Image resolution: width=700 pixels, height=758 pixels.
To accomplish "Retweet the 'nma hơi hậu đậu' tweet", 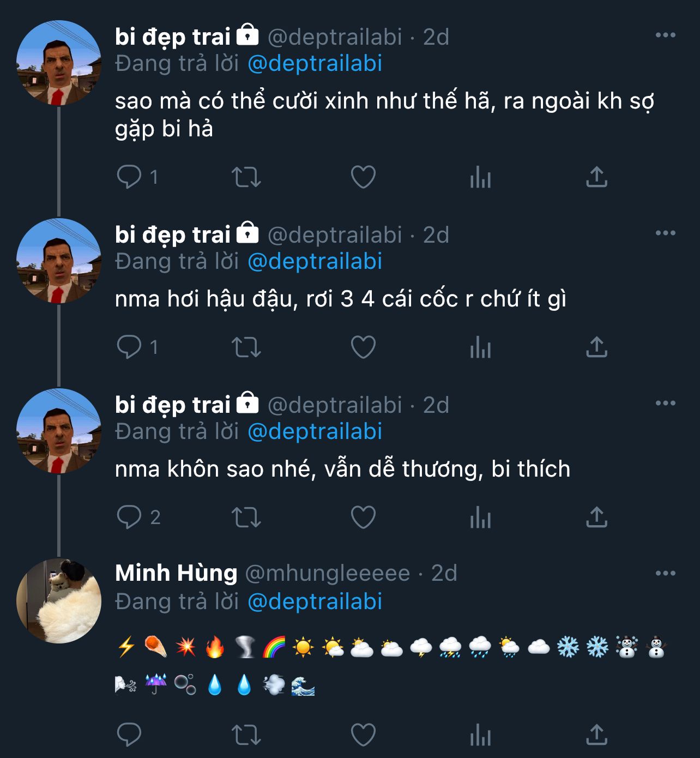I will (246, 347).
